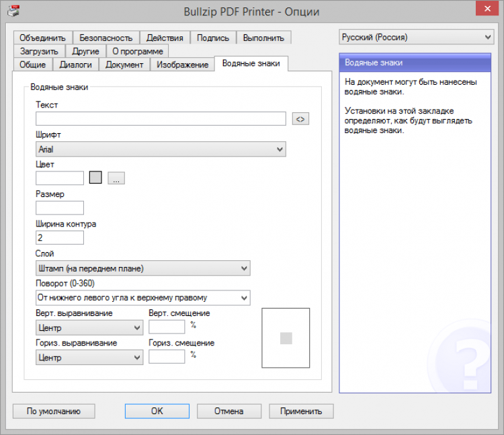Switch to the Загрузить tab
This screenshot has width=504, height=435.
[39, 51]
